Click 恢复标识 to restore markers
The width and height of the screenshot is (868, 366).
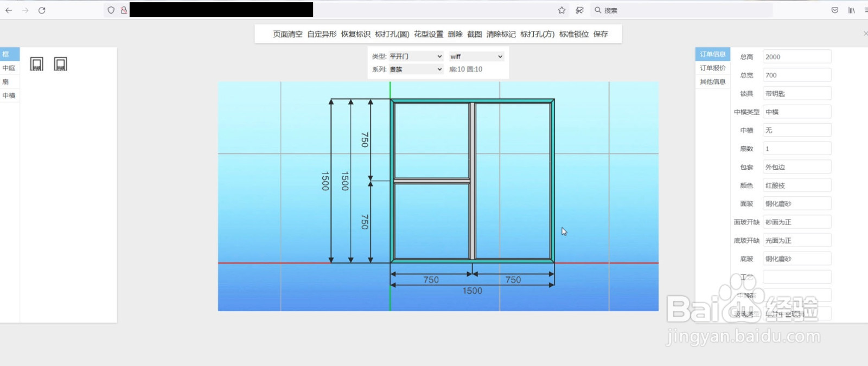click(356, 34)
